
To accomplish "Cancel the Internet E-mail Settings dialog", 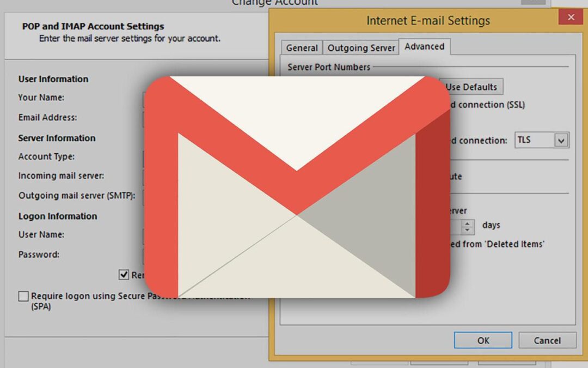I will point(547,340).
